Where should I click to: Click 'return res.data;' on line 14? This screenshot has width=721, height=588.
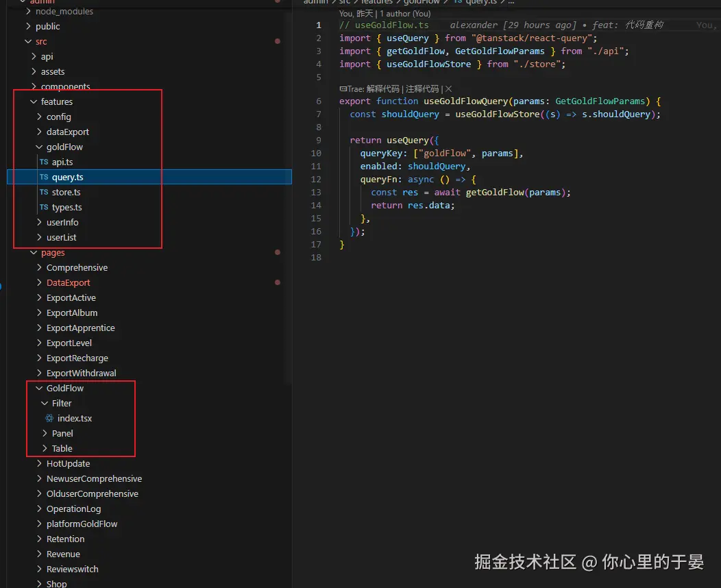coord(413,206)
